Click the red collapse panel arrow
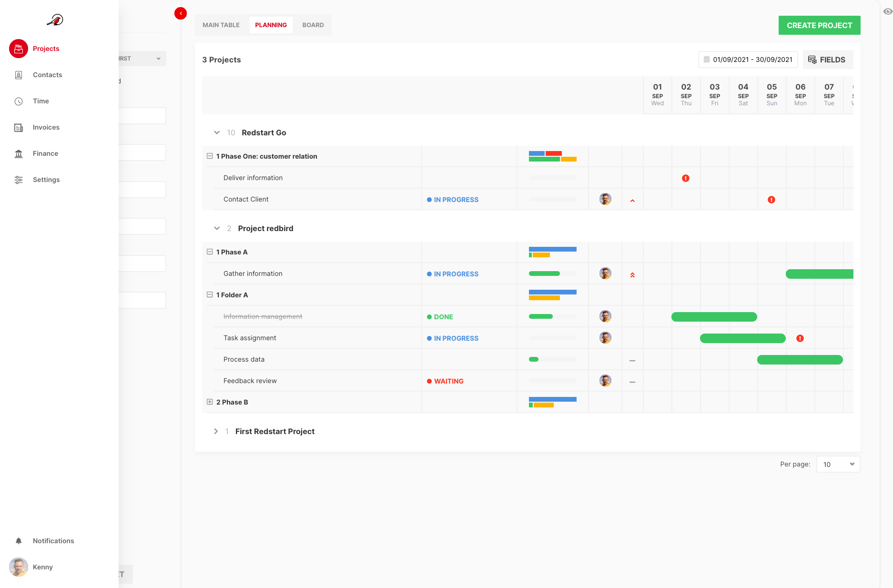Viewport: 893px width, 588px height. [x=181, y=13]
